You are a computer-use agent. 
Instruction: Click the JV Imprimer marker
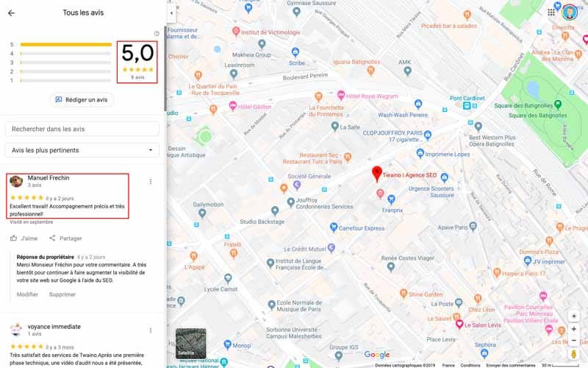(528, 261)
